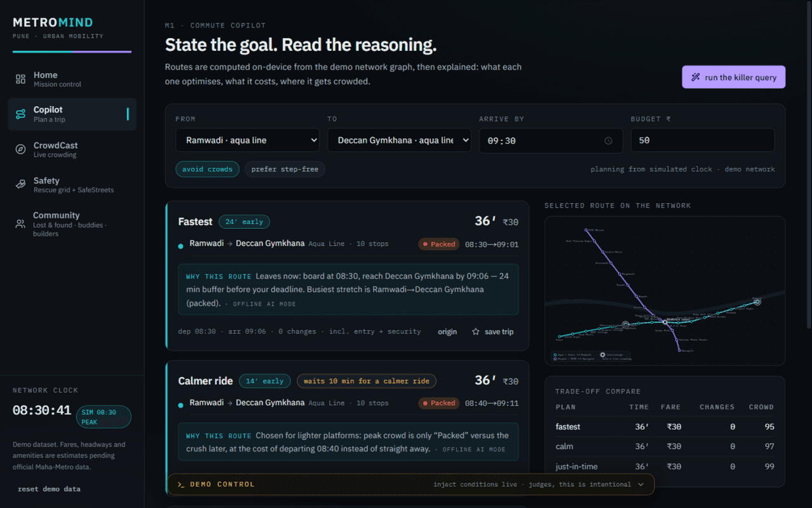
Task: Click into the Arrive By time field
Action: pyautogui.click(x=551, y=140)
